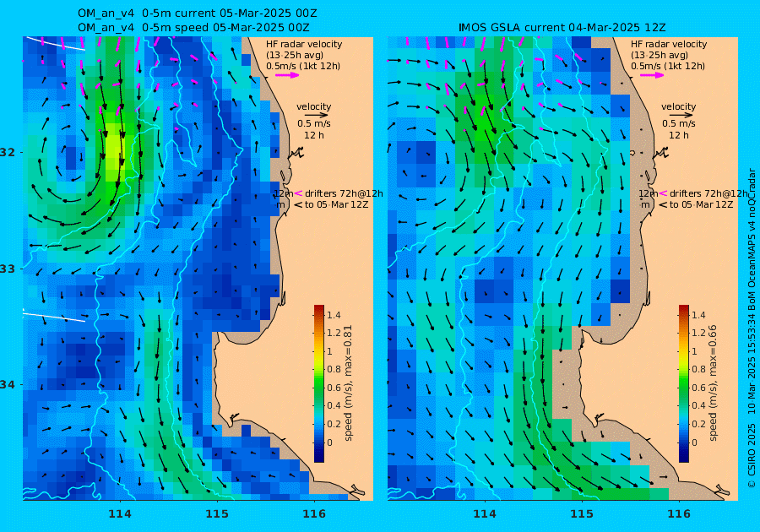
Task: Click the left map 'to 05 Mar 12Z' label
Action: pyautogui.click(x=336, y=204)
